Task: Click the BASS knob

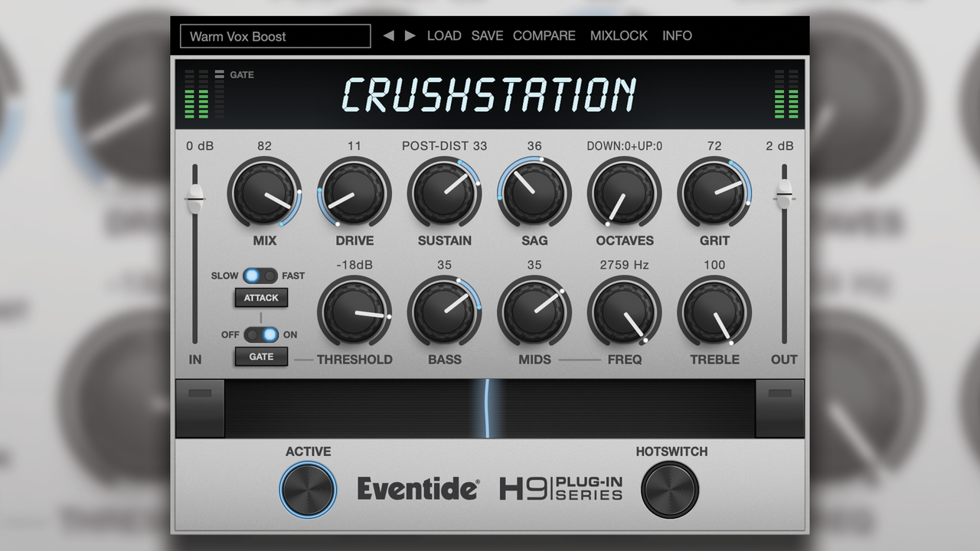Action: pyautogui.click(x=444, y=311)
